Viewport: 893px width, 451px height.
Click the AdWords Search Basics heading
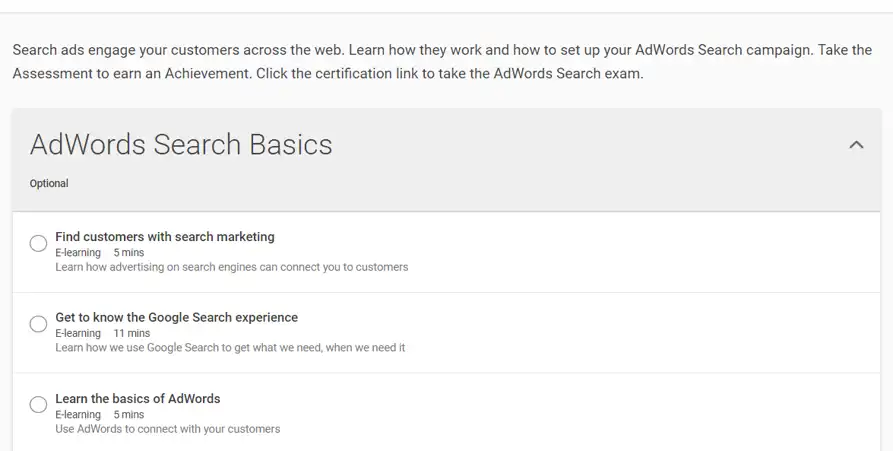click(x=181, y=144)
